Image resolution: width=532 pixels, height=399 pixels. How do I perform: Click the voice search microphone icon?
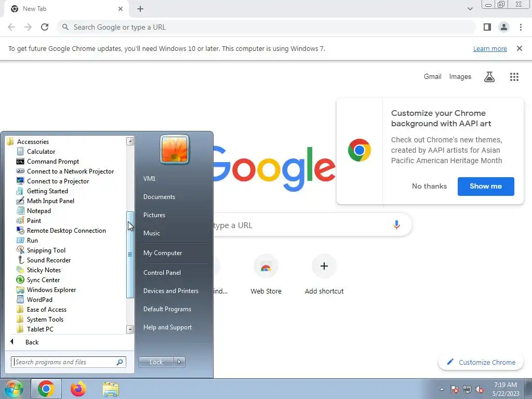pos(396,224)
